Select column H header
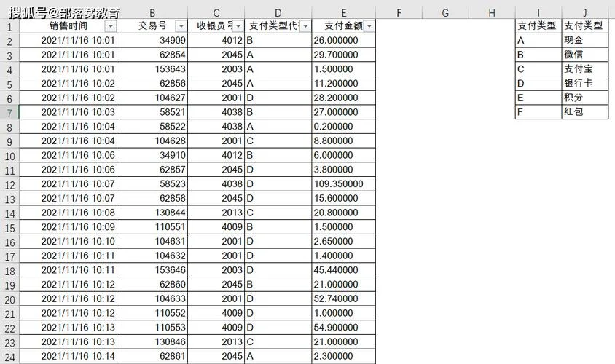Viewport: 615px width, 364px height. point(492,13)
